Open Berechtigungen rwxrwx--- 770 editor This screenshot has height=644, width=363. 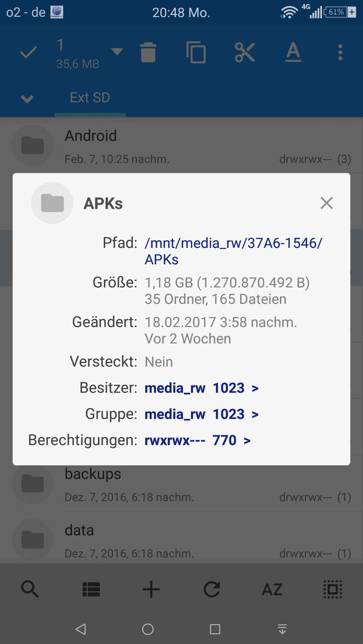tap(198, 441)
